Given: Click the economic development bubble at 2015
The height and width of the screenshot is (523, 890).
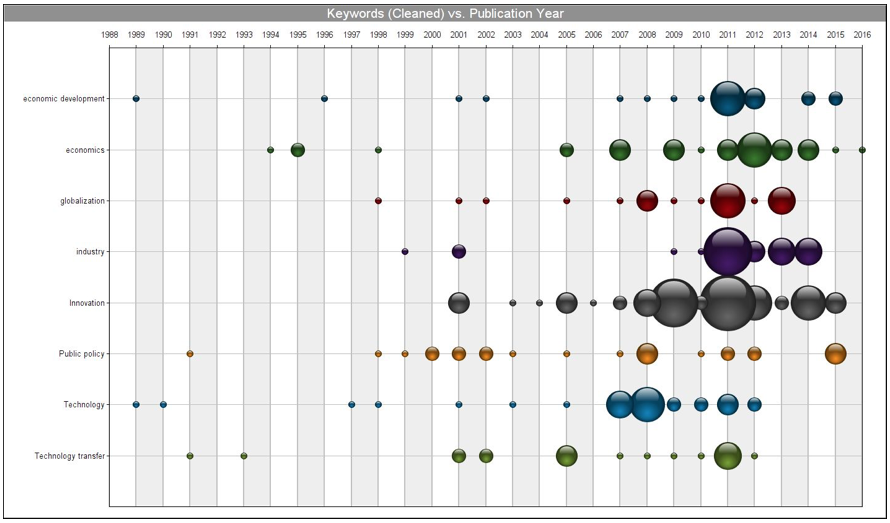Looking at the screenshot, I should click(836, 98).
